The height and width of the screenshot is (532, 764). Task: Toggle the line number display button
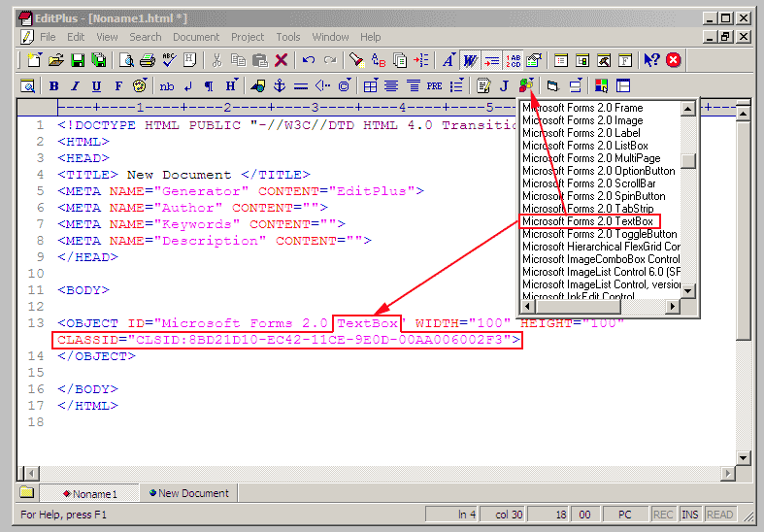pos(513,60)
